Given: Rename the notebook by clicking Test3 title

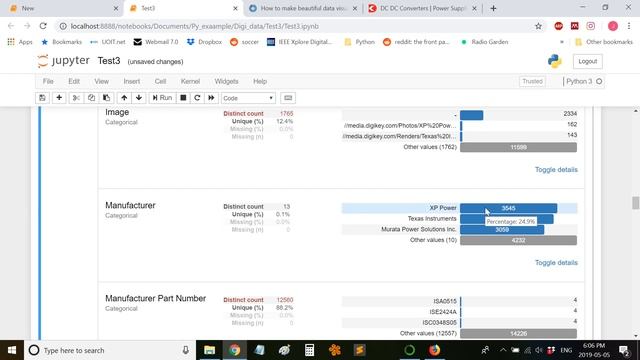Looking at the screenshot, I should (x=109, y=61).
